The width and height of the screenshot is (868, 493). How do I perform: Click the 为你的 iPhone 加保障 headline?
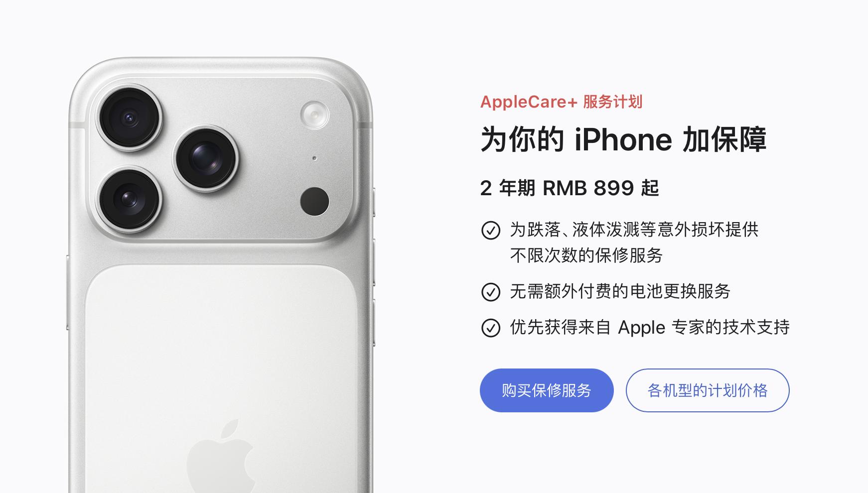point(623,139)
